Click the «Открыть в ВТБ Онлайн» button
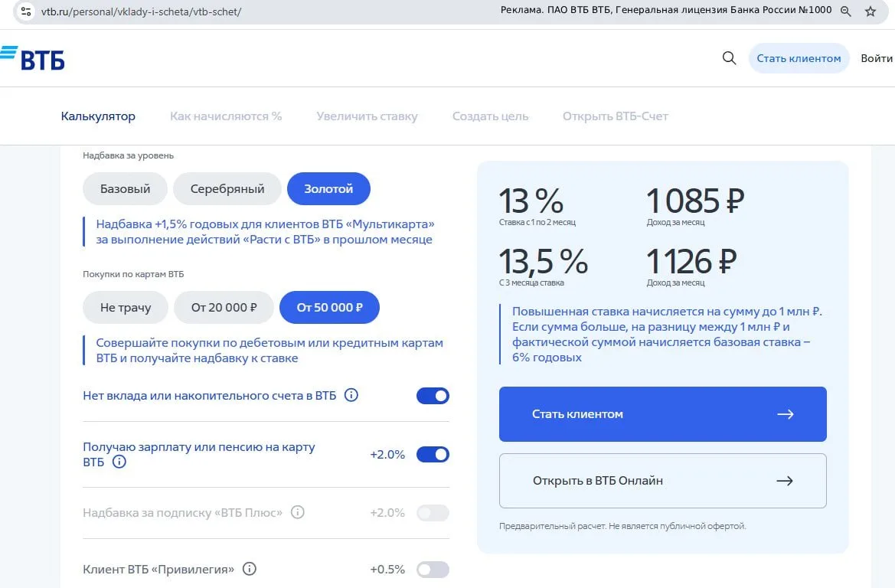 (663, 481)
